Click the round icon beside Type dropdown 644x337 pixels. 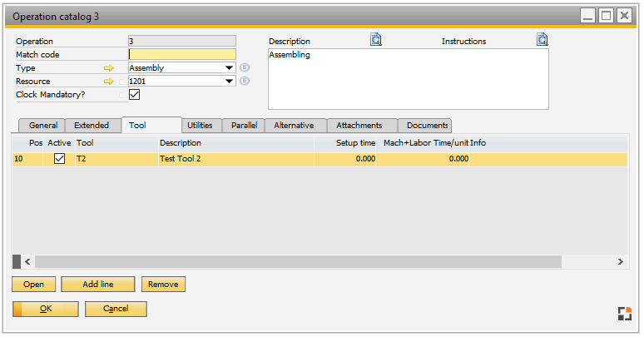click(x=245, y=68)
